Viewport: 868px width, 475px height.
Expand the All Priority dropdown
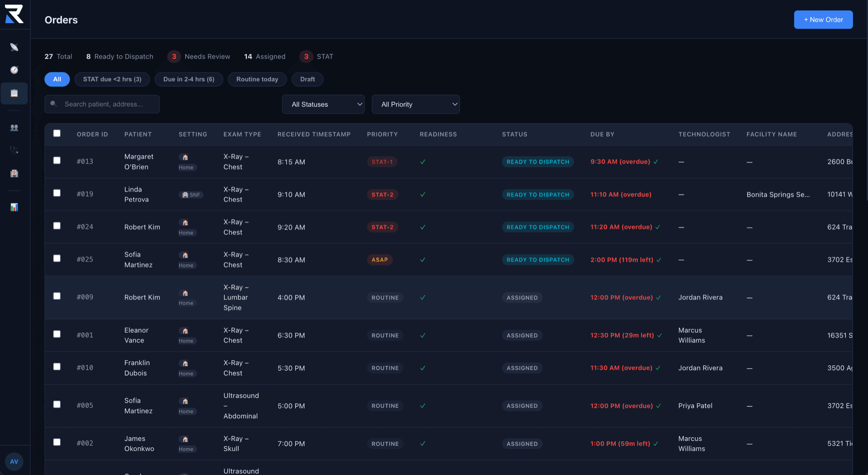point(415,104)
